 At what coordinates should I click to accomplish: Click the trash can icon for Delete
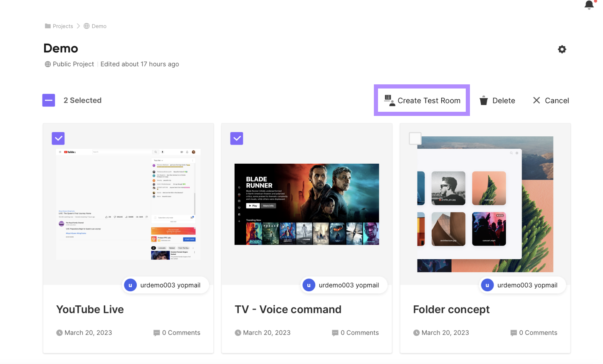tap(484, 101)
